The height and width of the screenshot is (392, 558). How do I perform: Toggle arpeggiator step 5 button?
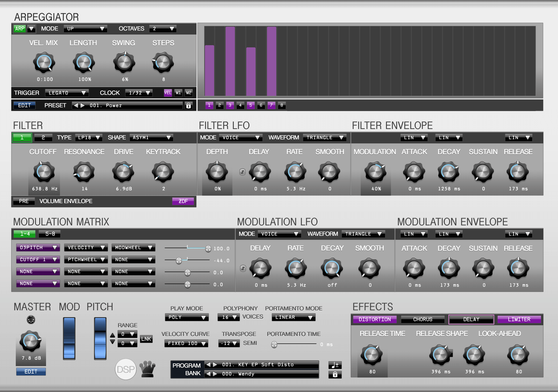[x=250, y=105]
